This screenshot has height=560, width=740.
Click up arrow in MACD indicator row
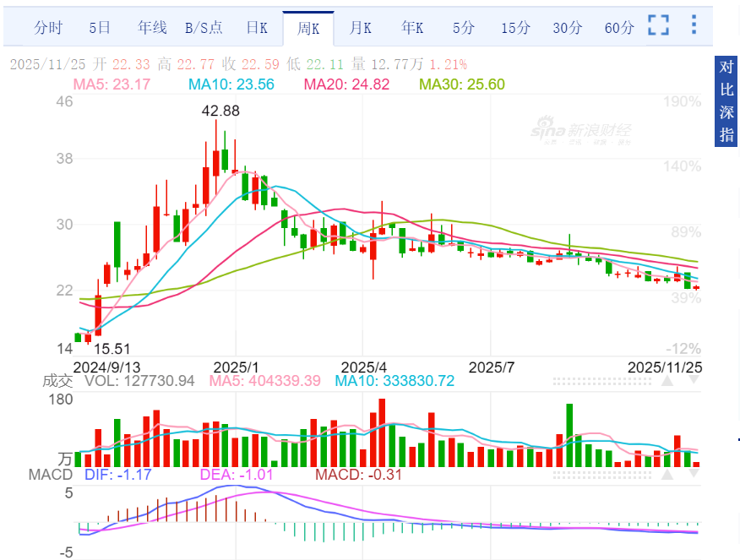coord(667,475)
